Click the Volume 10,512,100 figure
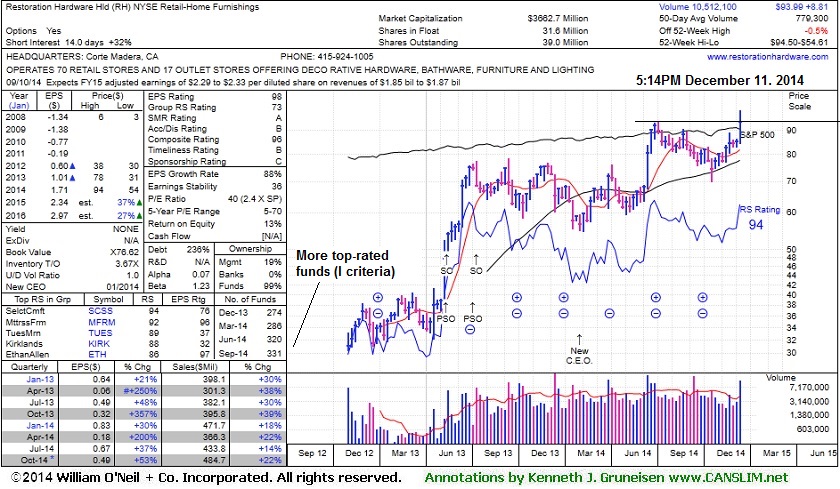 [x=698, y=7]
